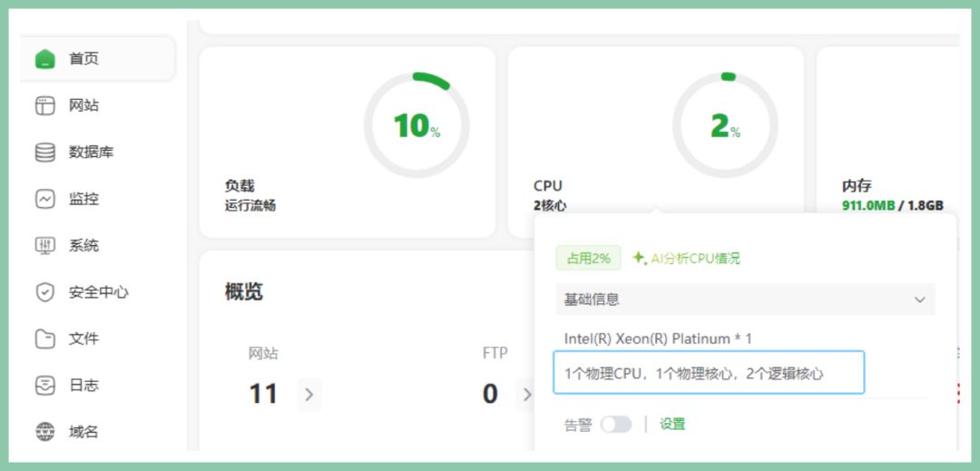Expand the 基础信息 dropdown
Viewport: 980px width, 471px height.
tap(745, 299)
